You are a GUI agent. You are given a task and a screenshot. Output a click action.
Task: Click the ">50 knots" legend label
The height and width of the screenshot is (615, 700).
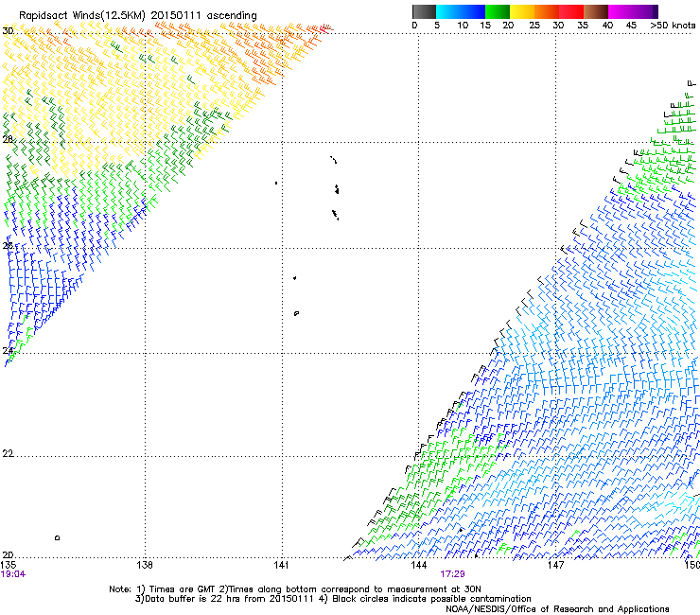point(673,26)
